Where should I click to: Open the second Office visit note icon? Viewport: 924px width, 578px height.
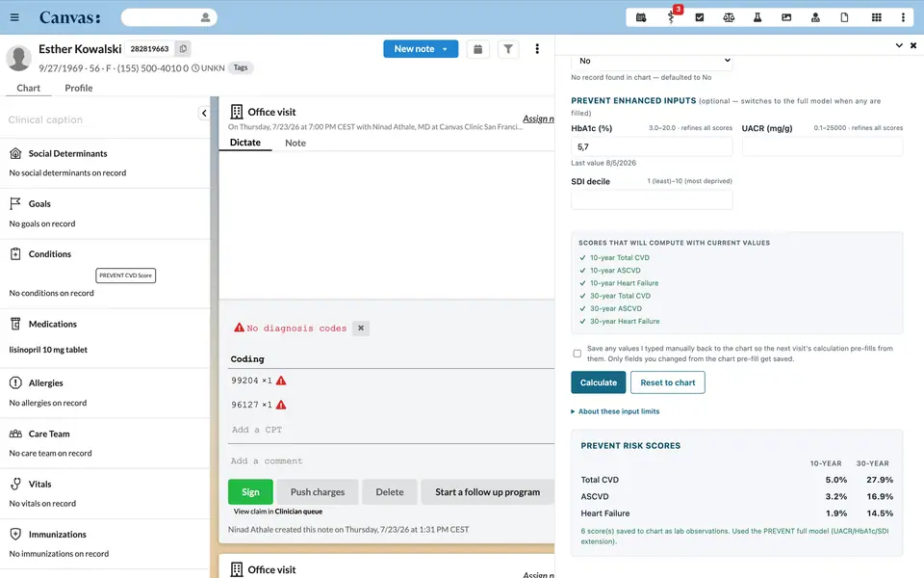237,569
